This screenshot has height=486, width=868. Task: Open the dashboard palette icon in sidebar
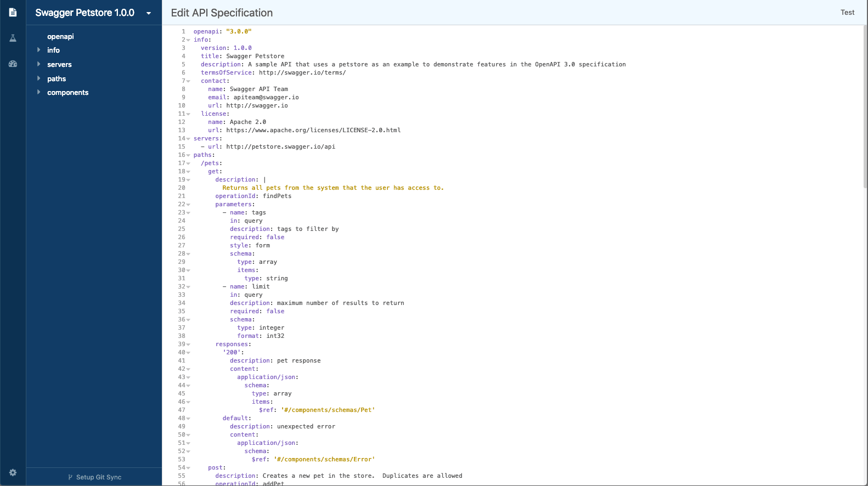point(13,64)
